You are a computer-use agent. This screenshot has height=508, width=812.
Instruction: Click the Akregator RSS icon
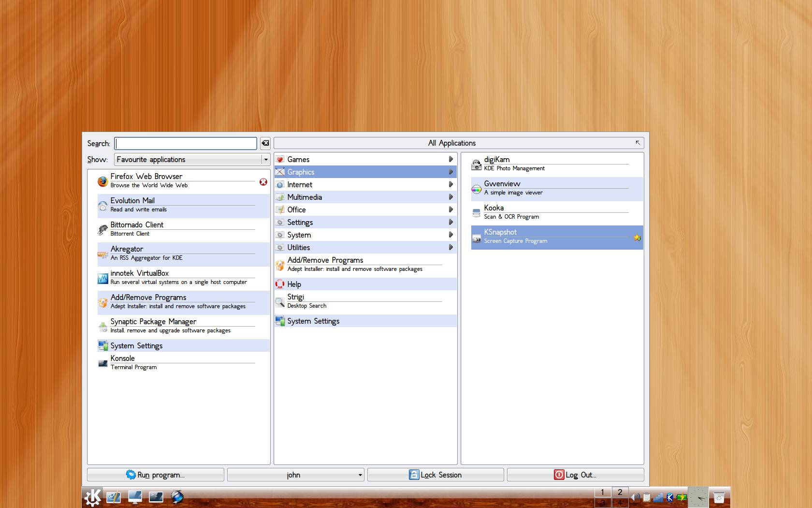(x=103, y=254)
